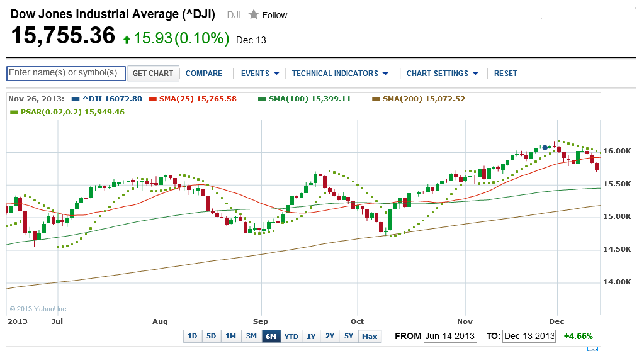Image resolution: width=644 pixels, height=351 pixels.
Task: Click the GET CHART button
Action: (x=153, y=74)
